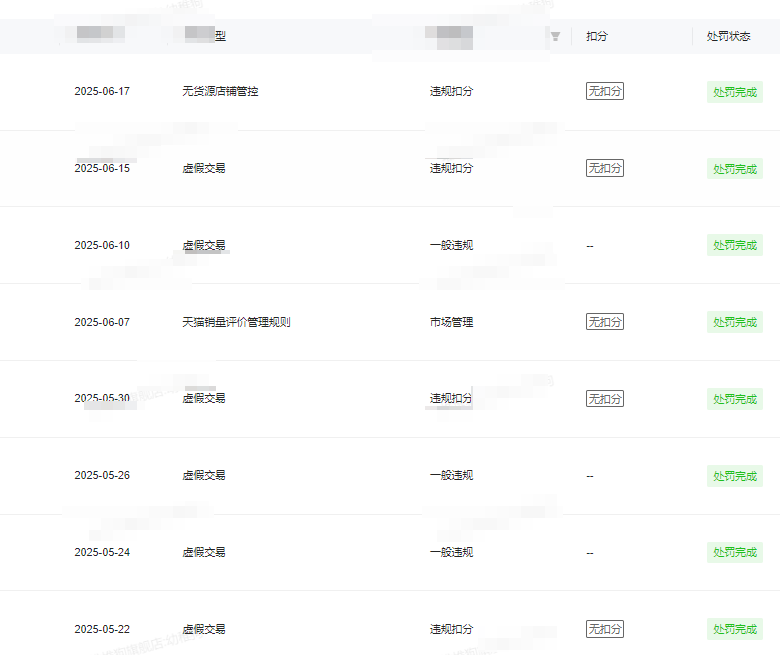Viewport: 780px width, 655px height.
Task: Click the 扣分 column header
Action: click(x=597, y=36)
